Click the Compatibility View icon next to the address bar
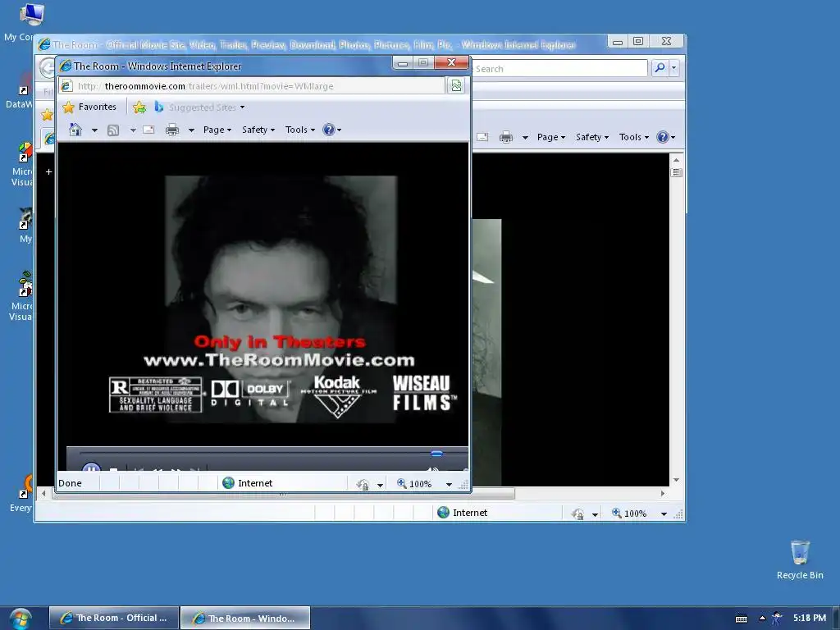 tap(456, 85)
